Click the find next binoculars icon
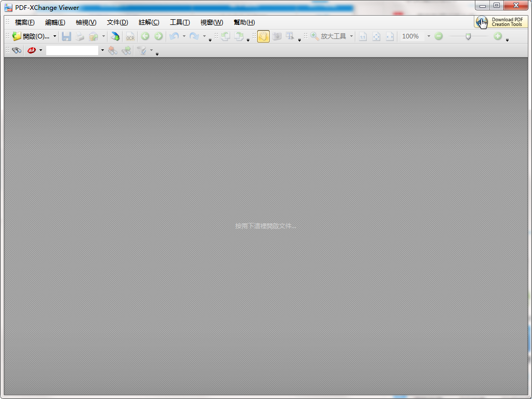The height and width of the screenshot is (399, 532). [126, 50]
